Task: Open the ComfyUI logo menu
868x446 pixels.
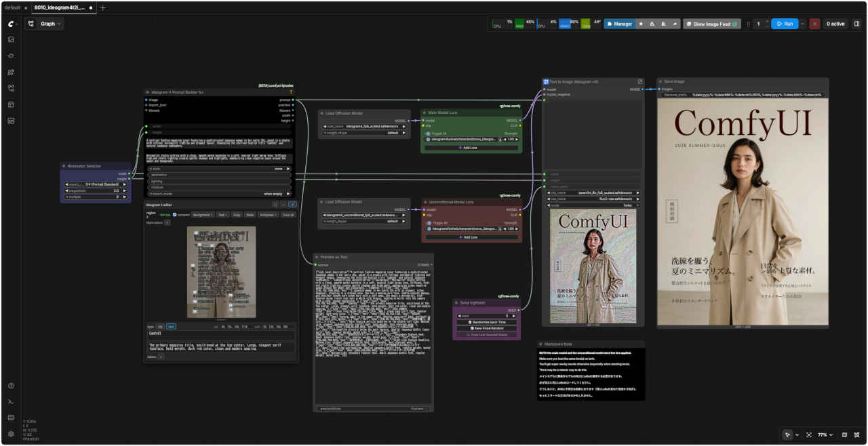Action: (11, 24)
